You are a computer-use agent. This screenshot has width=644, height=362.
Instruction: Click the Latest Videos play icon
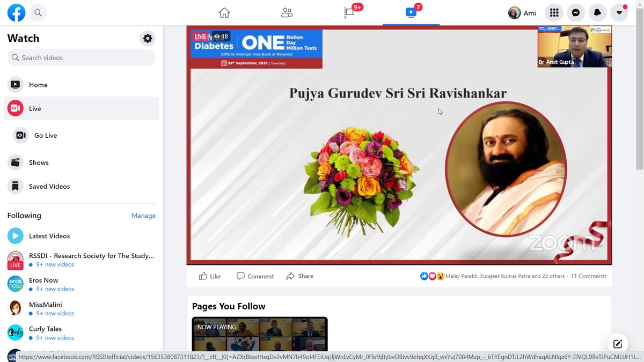point(16,236)
